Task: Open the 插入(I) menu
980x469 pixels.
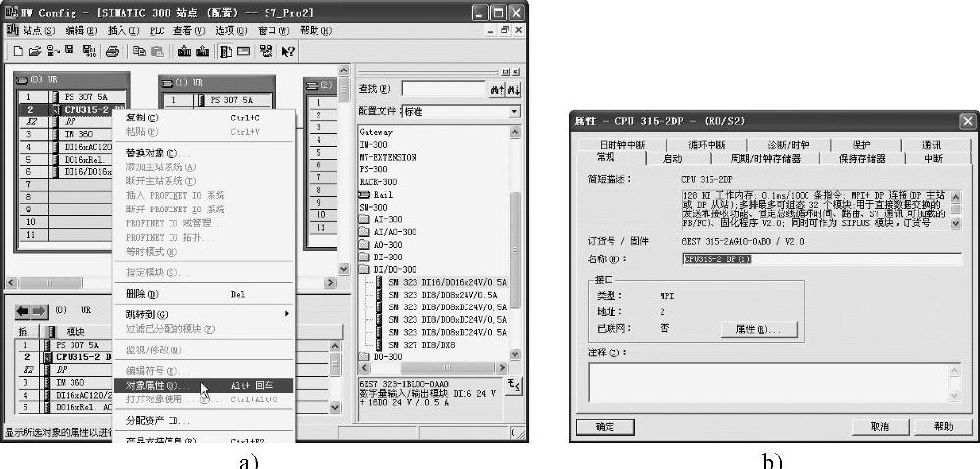Action: [x=123, y=30]
